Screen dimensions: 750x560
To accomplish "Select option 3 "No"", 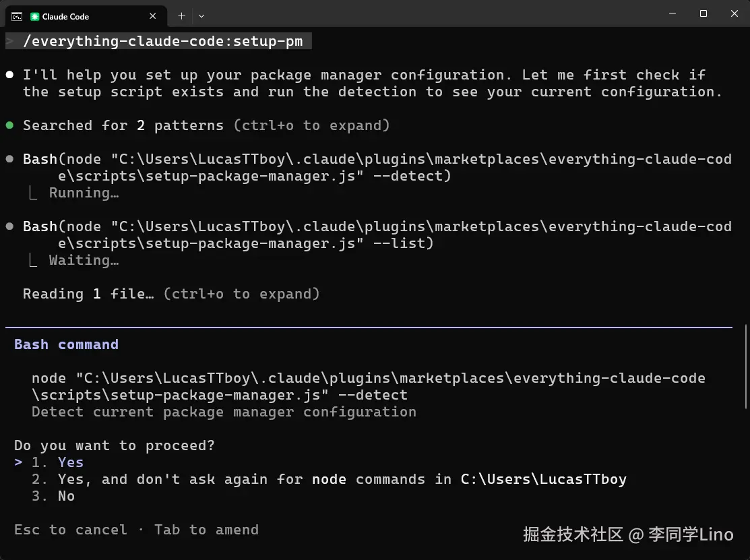I will click(66, 496).
